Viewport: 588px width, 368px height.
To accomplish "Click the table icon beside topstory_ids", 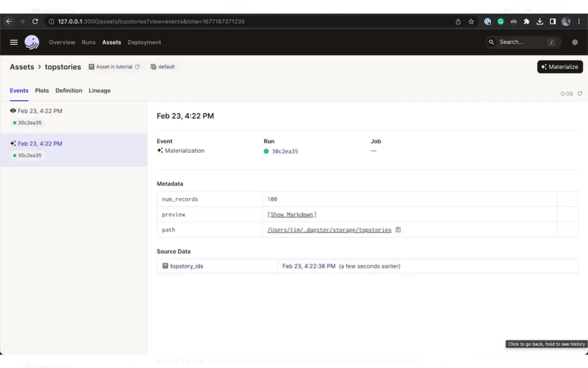I will click(165, 266).
